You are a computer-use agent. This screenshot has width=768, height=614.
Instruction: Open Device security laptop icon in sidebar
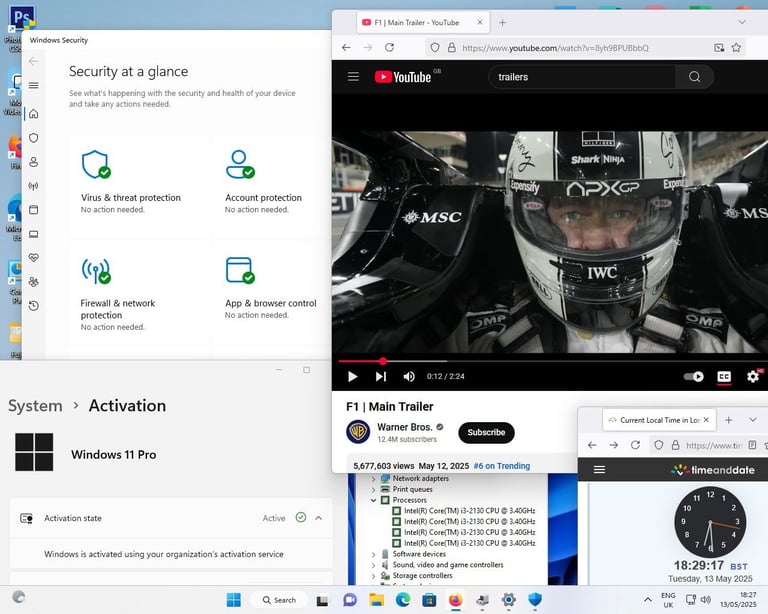(34, 234)
